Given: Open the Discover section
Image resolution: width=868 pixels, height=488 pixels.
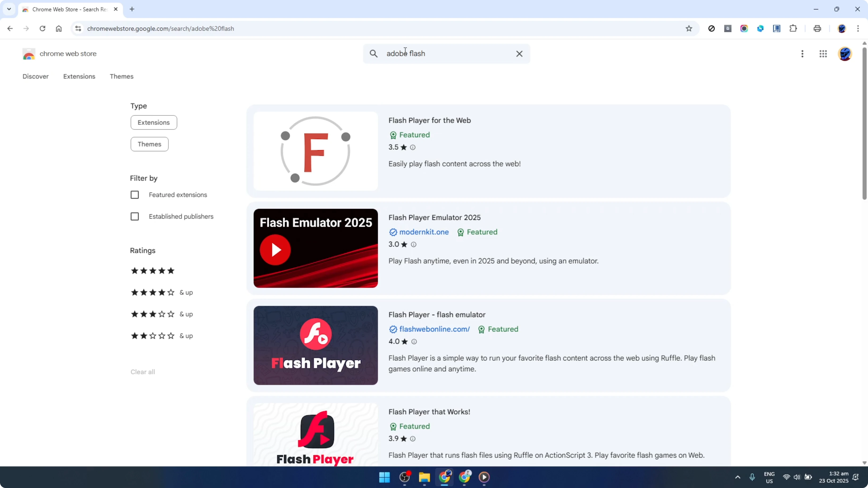Looking at the screenshot, I should click(x=35, y=76).
